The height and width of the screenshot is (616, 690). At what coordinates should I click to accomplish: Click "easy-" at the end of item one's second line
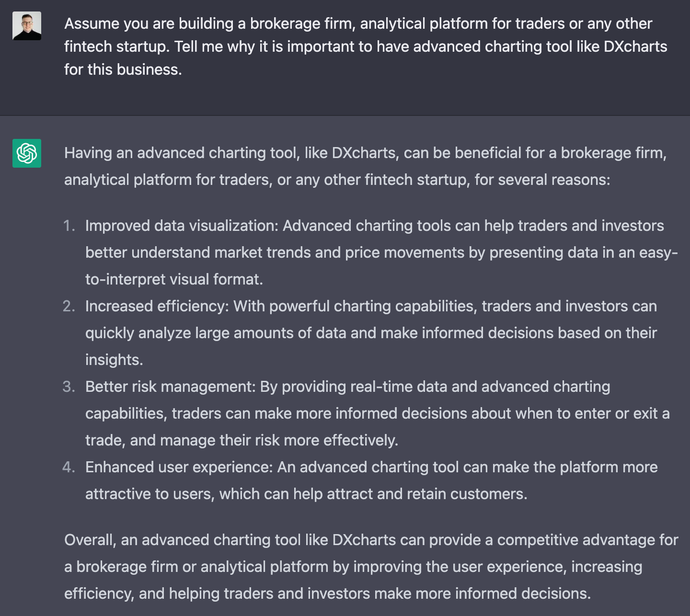pyautogui.click(x=658, y=252)
